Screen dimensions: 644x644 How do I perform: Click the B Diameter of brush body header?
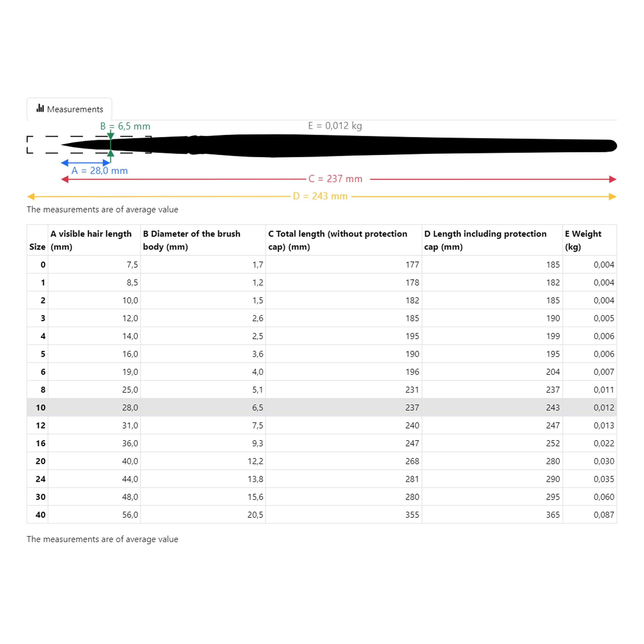(x=192, y=240)
